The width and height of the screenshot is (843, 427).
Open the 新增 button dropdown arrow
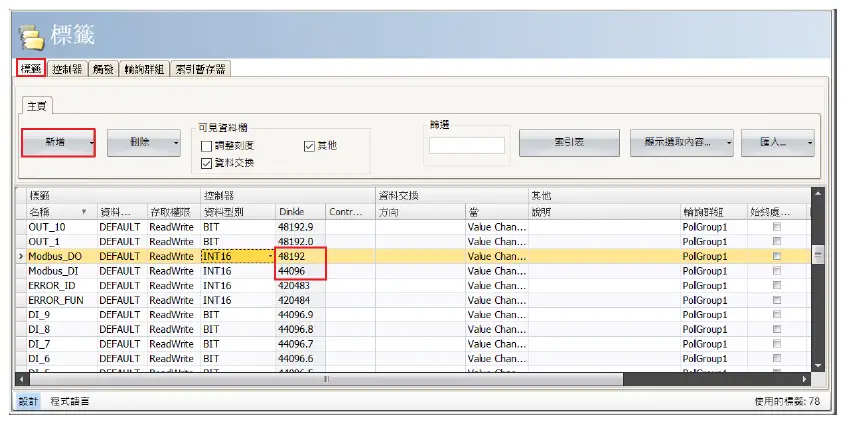tap(91, 143)
